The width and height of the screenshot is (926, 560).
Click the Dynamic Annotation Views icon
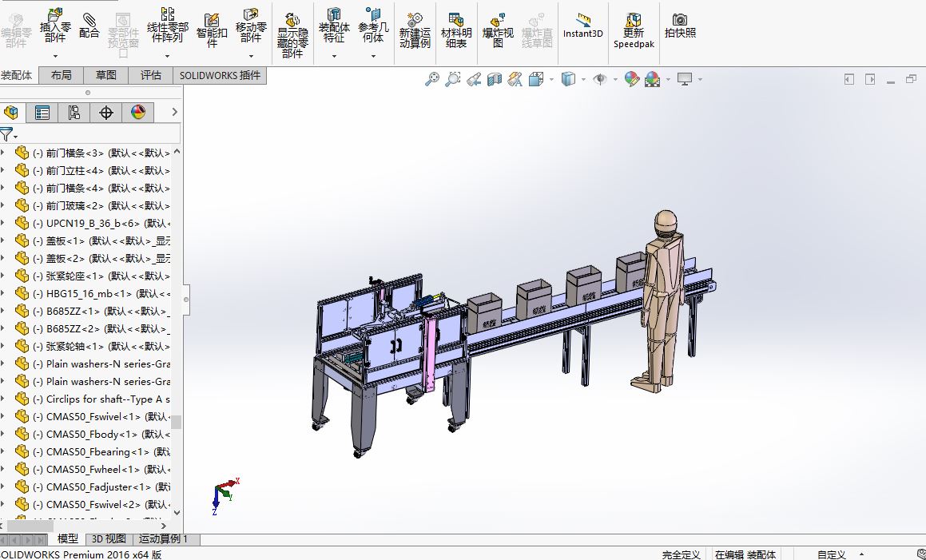click(515, 79)
